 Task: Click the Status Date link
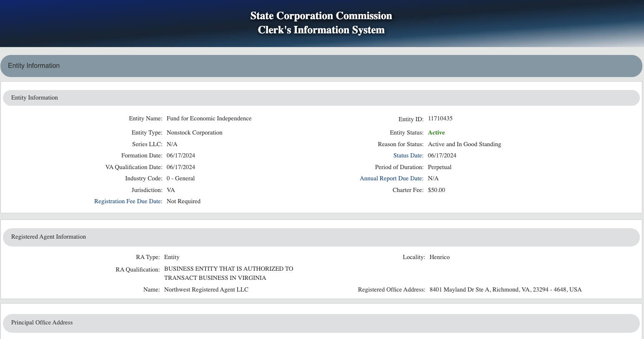click(408, 155)
